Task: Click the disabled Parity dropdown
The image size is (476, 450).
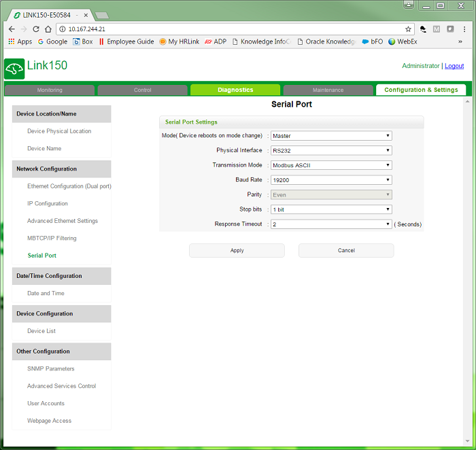Action: [331, 194]
